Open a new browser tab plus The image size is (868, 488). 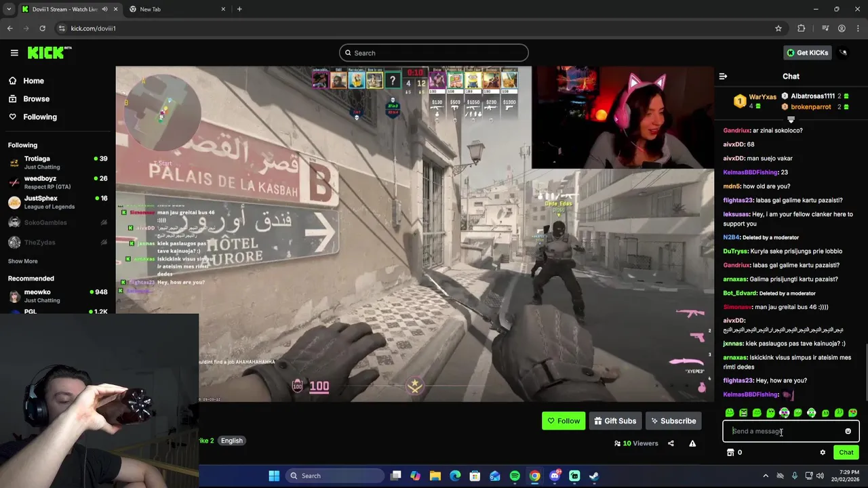239,9
